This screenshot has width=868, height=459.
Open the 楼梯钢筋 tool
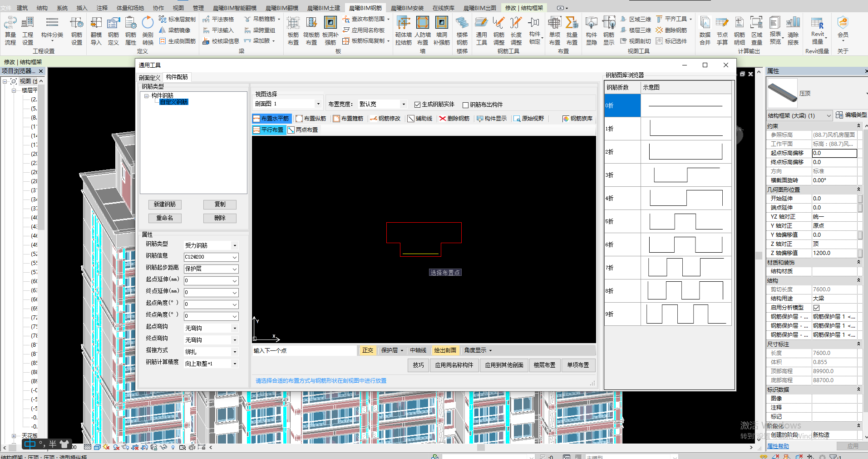click(462, 30)
